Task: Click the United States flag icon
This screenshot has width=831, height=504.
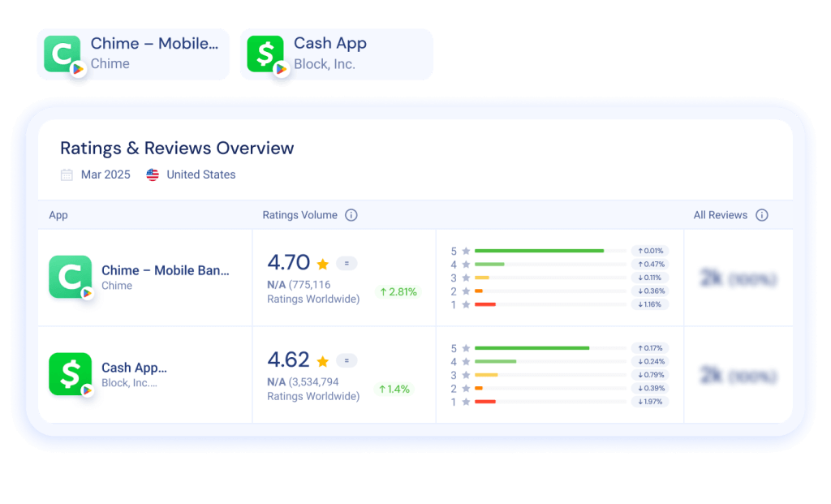Action: 153,174
